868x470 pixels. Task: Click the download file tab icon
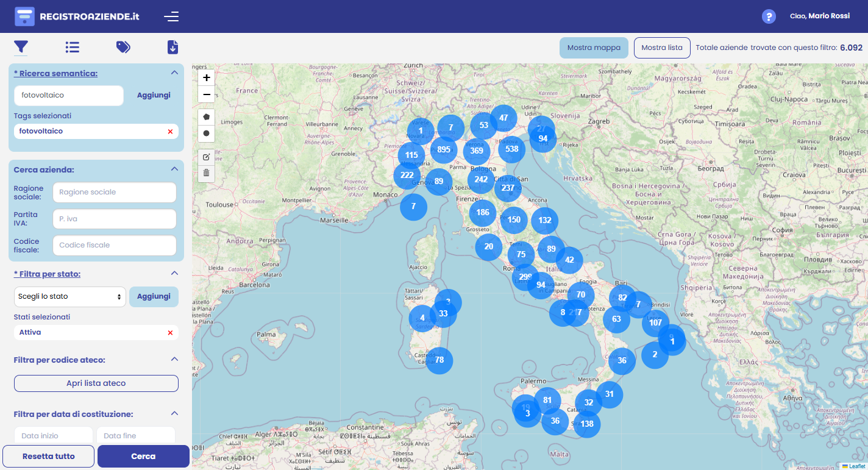pyautogui.click(x=173, y=47)
